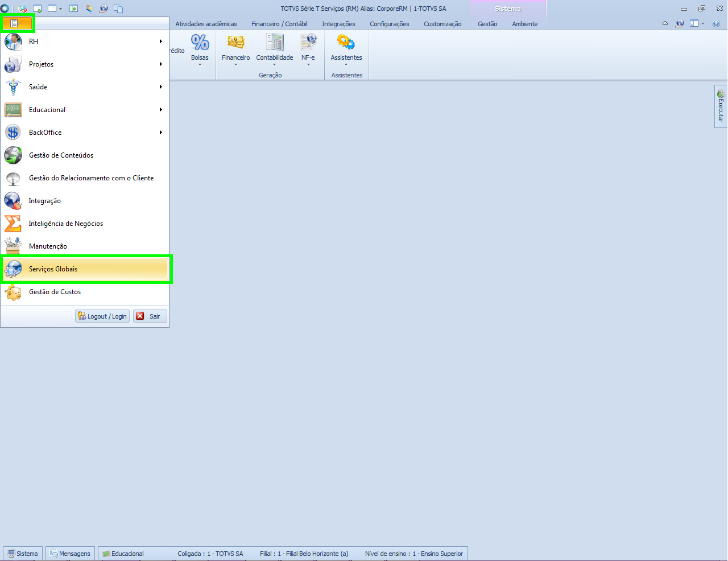Expand the RH submenu arrow
The image size is (728, 561).
161,42
